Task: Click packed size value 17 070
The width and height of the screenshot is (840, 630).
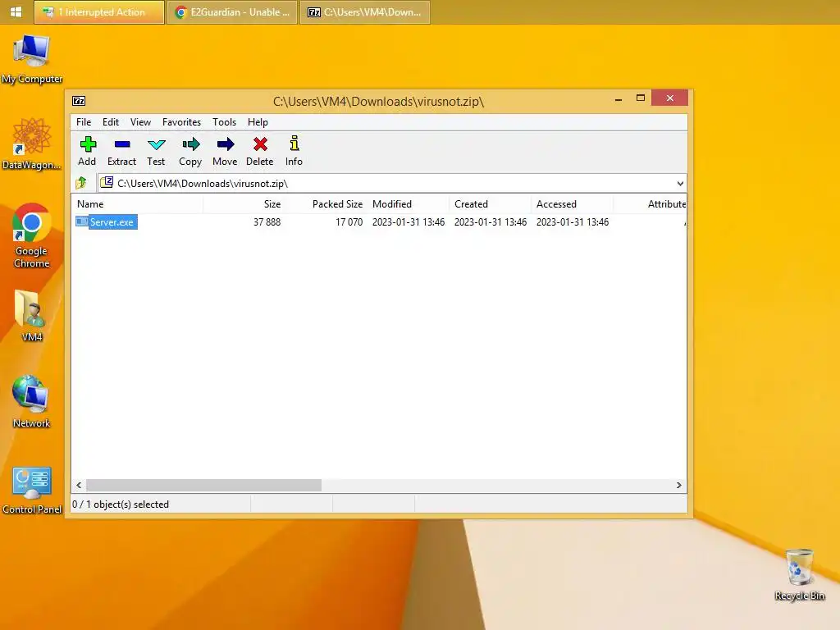Action: pos(349,221)
